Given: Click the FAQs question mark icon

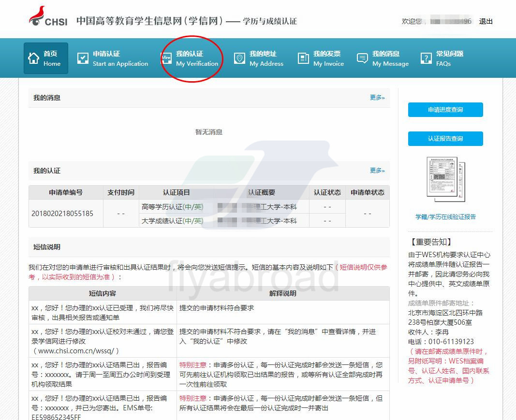Looking at the screenshot, I should pyautogui.click(x=426, y=58).
